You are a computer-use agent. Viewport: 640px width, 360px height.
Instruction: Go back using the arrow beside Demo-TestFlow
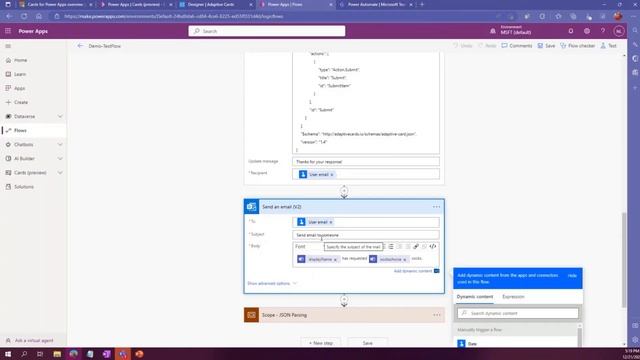[80, 46]
